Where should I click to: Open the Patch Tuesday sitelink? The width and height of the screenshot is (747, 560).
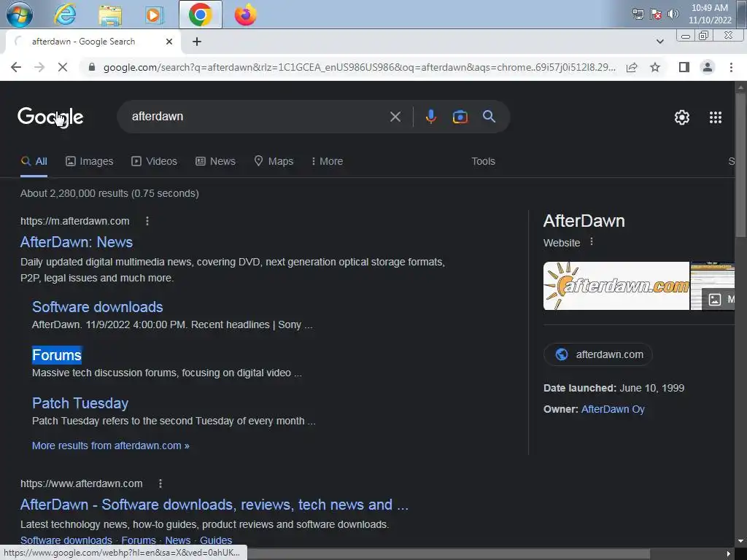[x=80, y=403]
